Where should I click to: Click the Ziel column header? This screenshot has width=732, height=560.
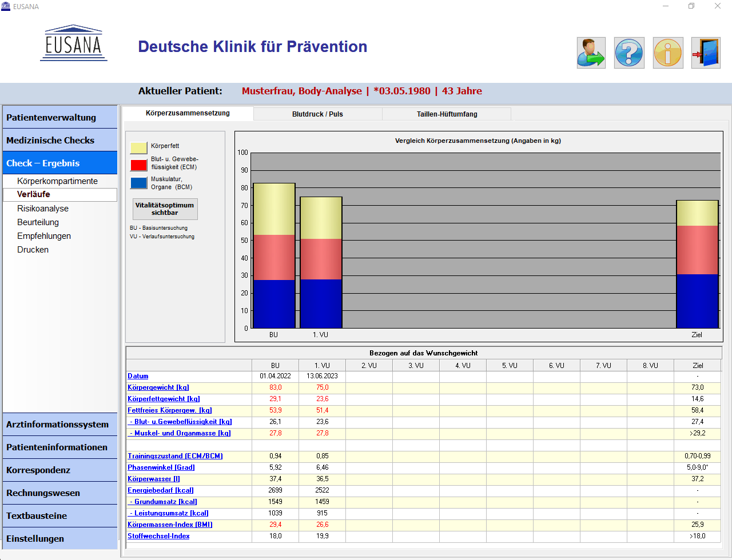698,365
